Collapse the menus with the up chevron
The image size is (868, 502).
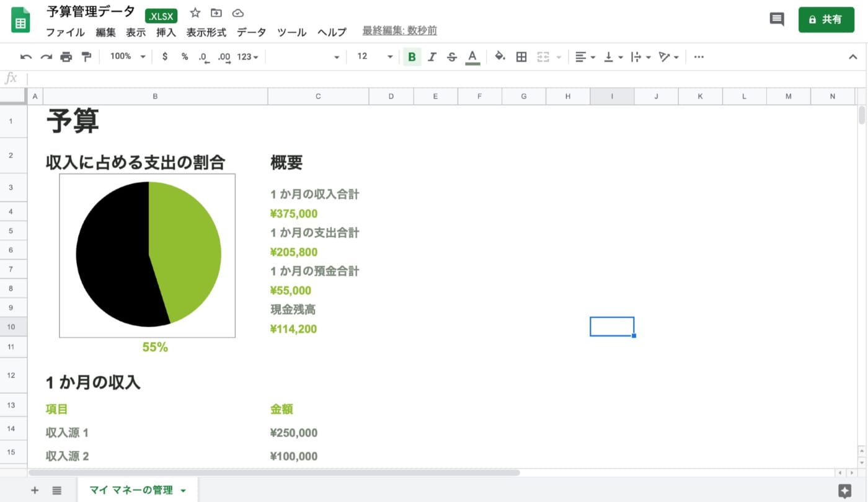coord(852,57)
